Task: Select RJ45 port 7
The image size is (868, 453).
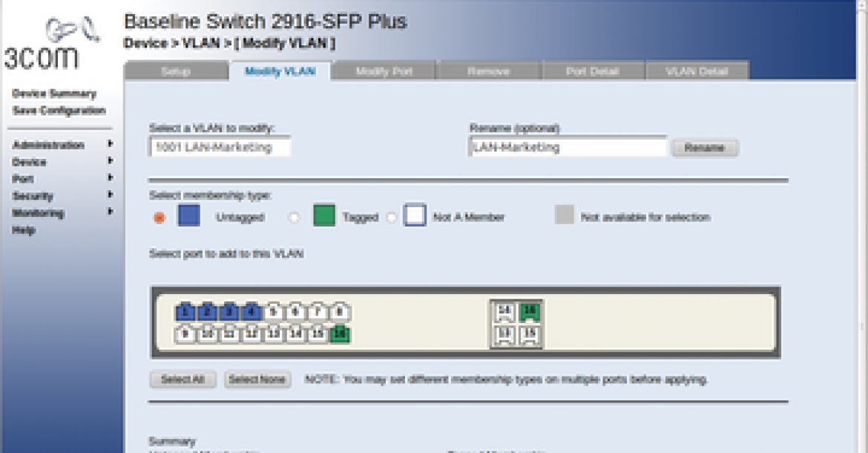Action: pyautogui.click(x=318, y=312)
